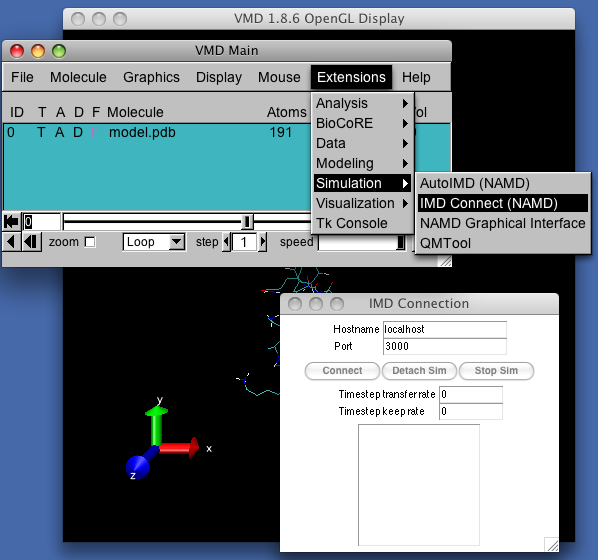598x560 pixels.
Task: Click molecule ID 0 in list
Action: coord(11,132)
